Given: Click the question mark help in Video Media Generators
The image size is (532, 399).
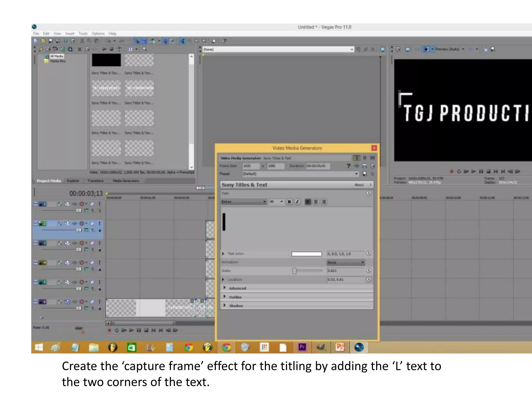Looking at the screenshot, I should 348,166.
